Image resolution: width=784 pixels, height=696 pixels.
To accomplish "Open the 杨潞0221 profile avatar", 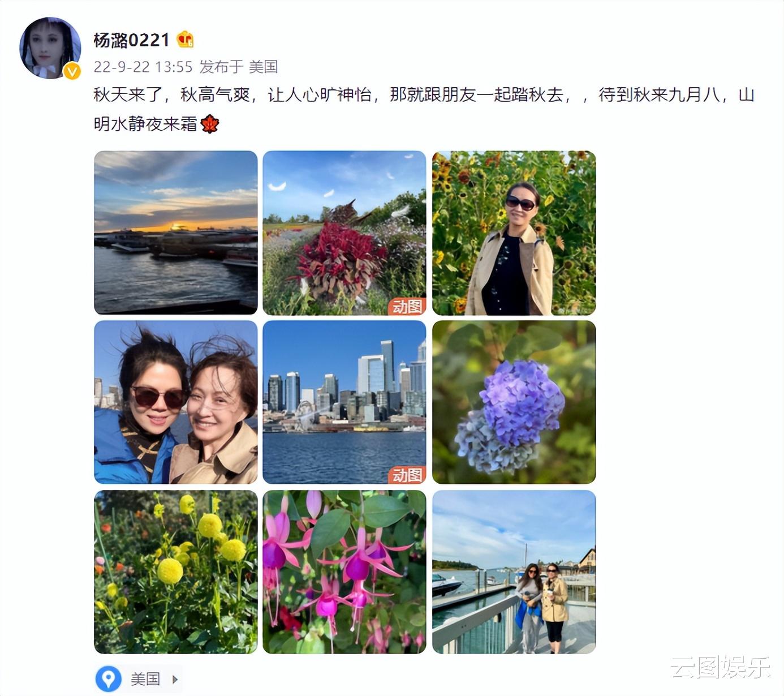I will 50,48.
